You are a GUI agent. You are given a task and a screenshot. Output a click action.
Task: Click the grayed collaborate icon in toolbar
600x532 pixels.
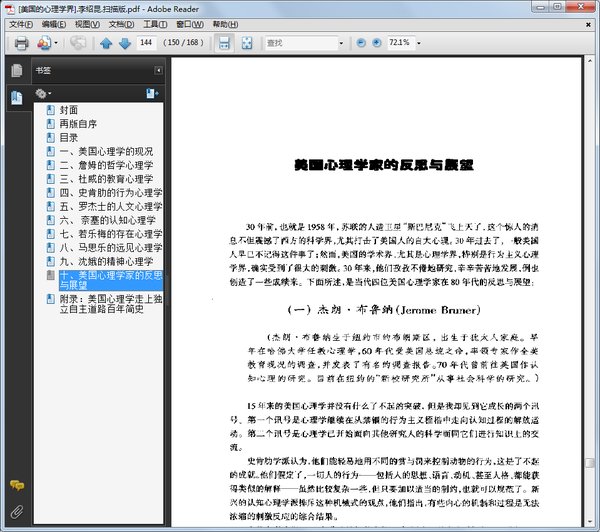[78, 43]
